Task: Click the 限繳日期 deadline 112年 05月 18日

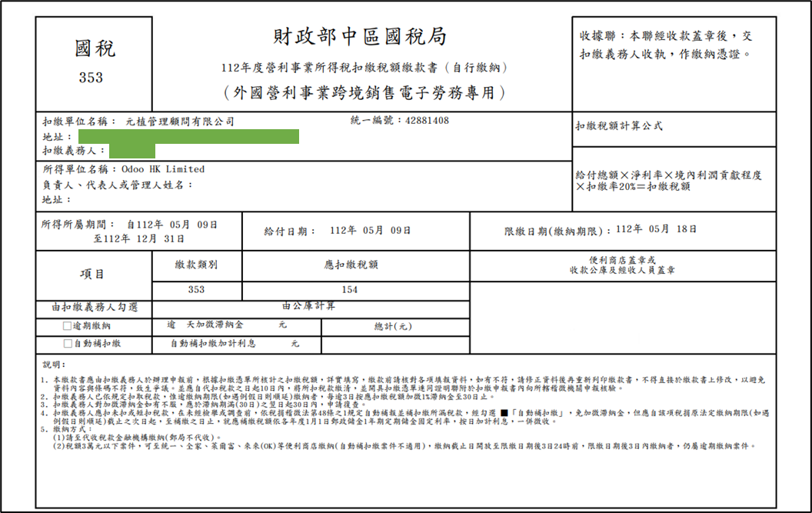Action: tap(656, 229)
